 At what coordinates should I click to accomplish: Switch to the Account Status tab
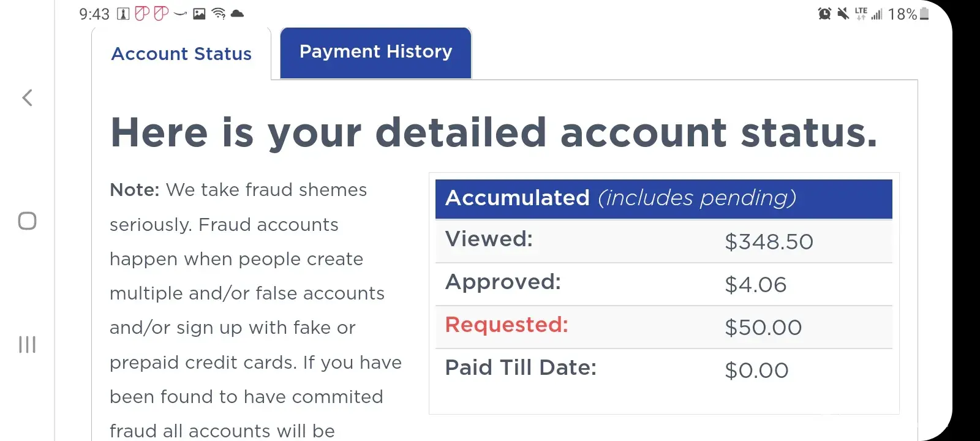pyautogui.click(x=181, y=54)
